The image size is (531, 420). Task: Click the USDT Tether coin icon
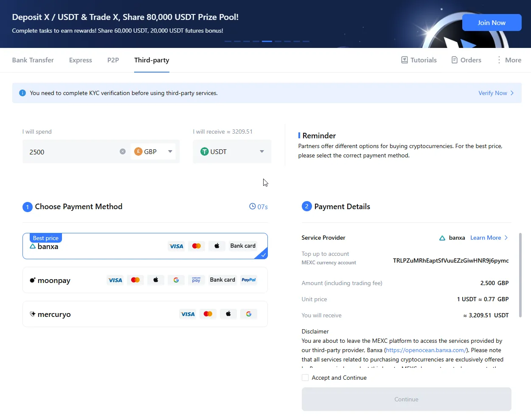pyautogui.click(x=205, y=151)
